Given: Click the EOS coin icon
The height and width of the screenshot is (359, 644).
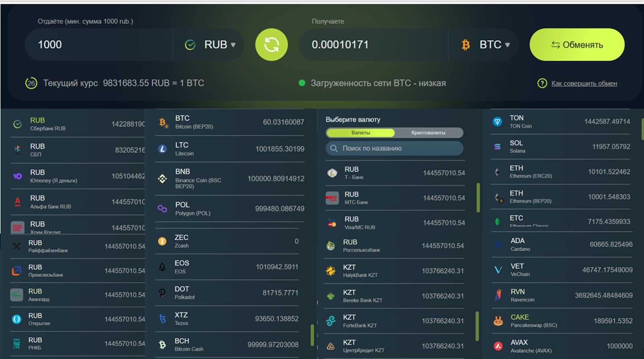Looking at the screenshot, I should point(162,267).
